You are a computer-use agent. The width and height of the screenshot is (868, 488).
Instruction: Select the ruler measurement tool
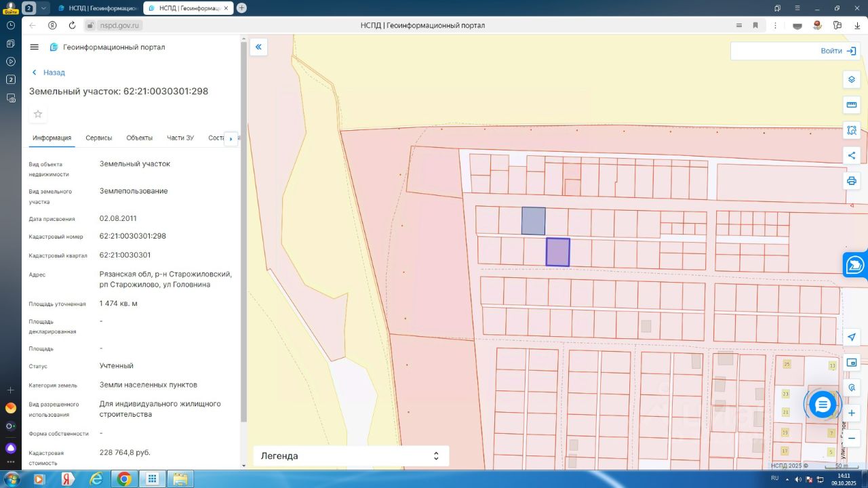tap(852, 105)
